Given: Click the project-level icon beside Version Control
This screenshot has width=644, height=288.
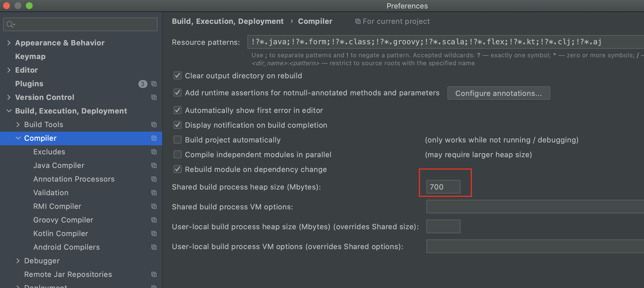Looking at the screenshot, I should coord(154,97).
